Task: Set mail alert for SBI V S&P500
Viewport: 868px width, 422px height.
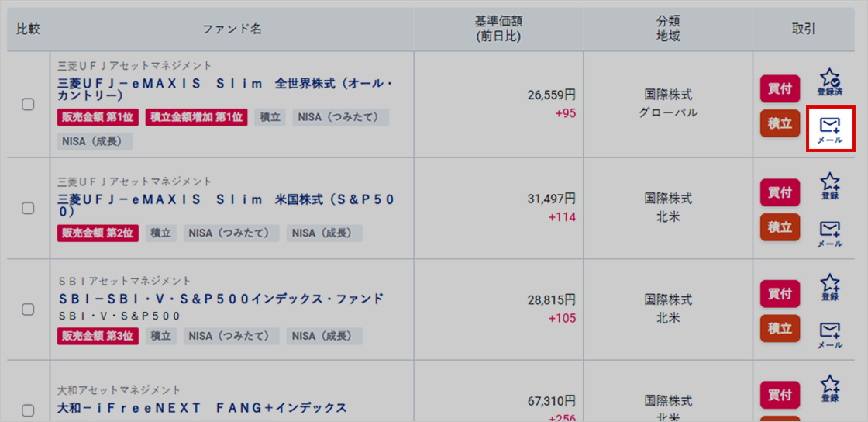Action: pos(830,335)
